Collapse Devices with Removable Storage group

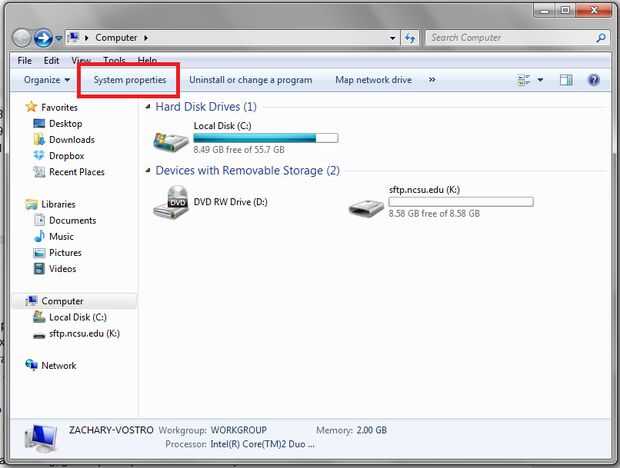point(148,171)
